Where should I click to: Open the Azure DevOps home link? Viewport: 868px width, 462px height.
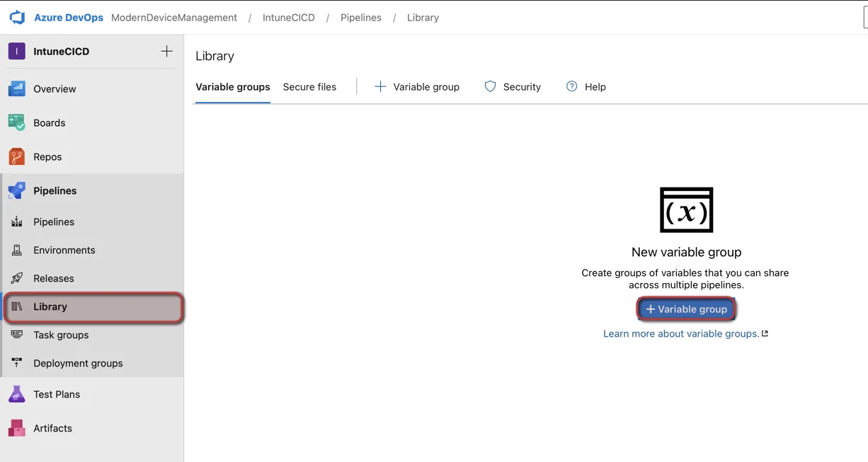pos(69,18)
